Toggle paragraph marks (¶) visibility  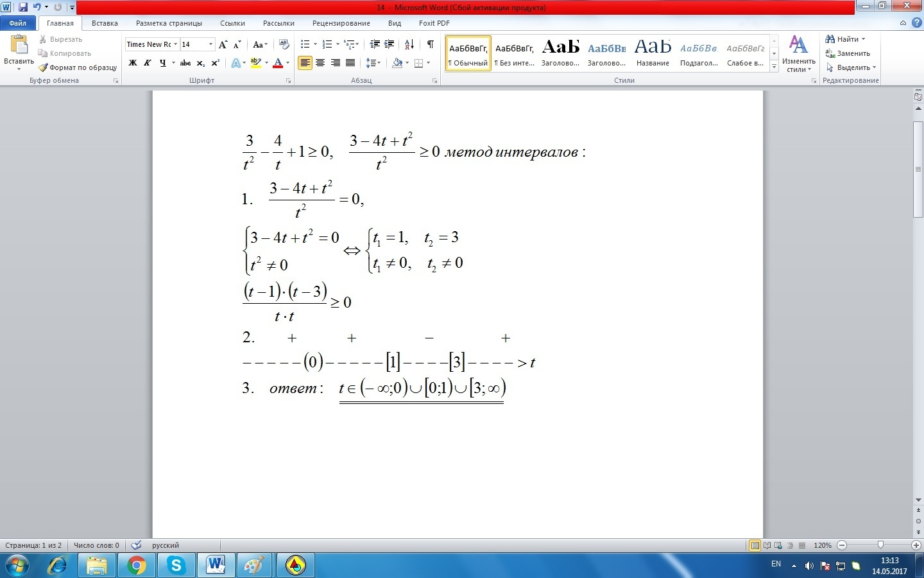430,44
